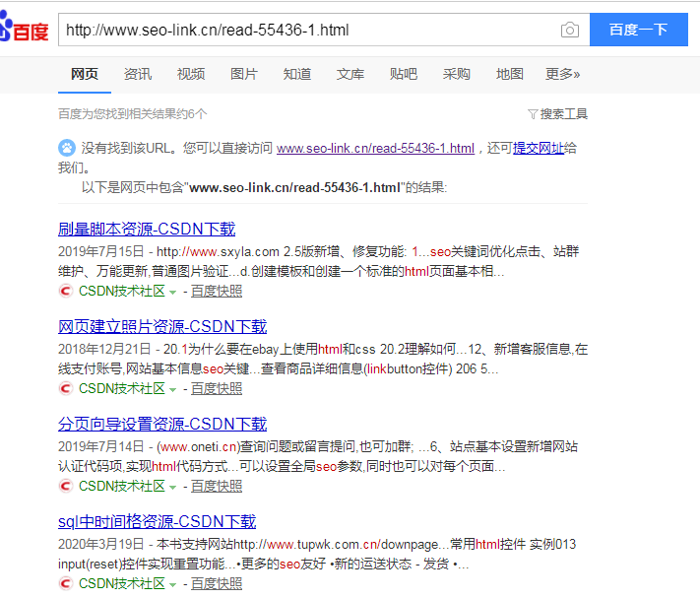Click bold text "www.seo-link.cn/read-55436-1.html" in notice

coord(294,187)
